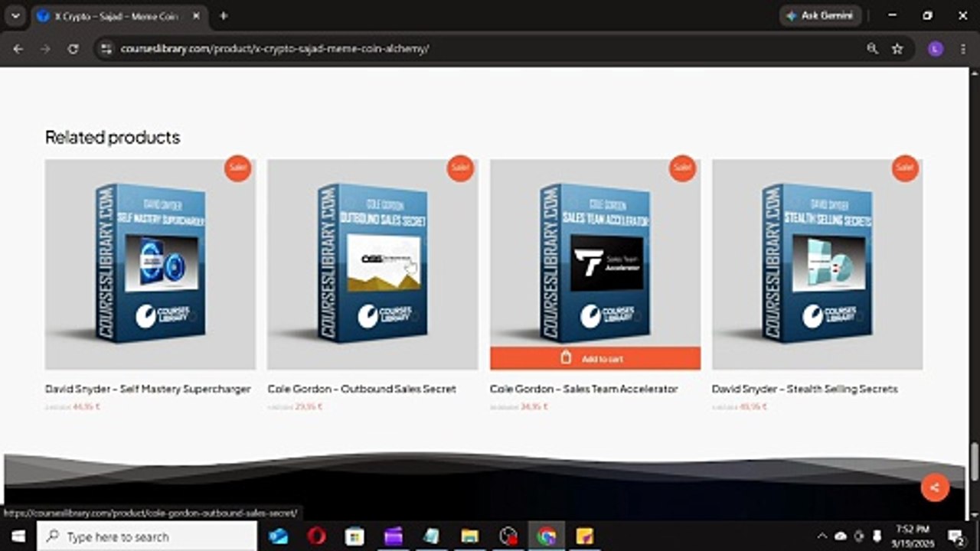Click Sale badge on Sales Team Accelerator
980x551 pixels.
682,168
